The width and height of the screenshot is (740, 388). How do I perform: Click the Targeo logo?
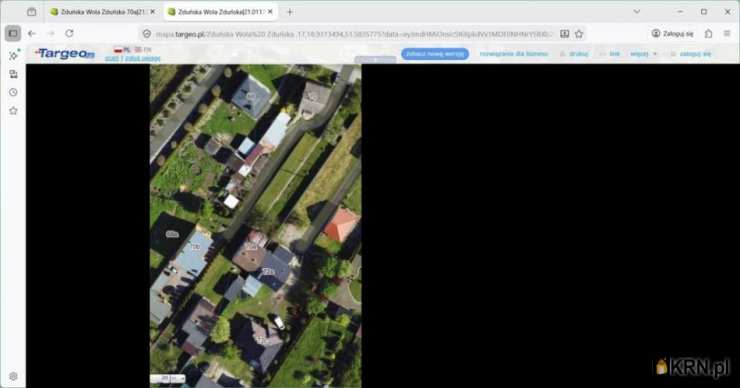tap(65, 54)
